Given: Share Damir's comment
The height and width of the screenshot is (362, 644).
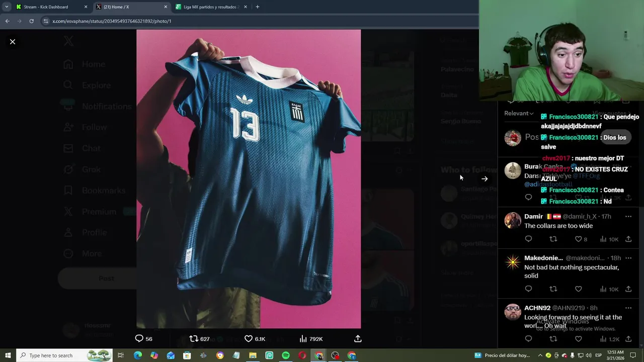Looking at the screenshot, I should click(x=628, y=239).
